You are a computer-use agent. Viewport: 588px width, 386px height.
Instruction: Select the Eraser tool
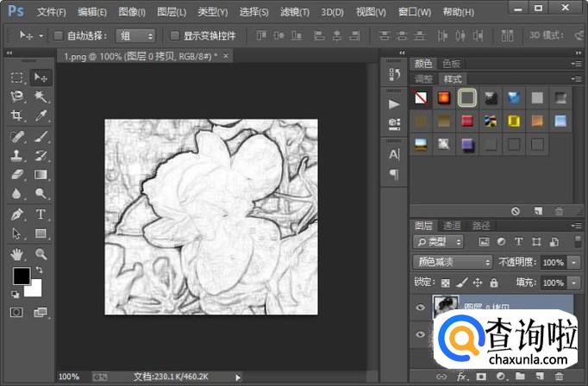click(16, 175)
